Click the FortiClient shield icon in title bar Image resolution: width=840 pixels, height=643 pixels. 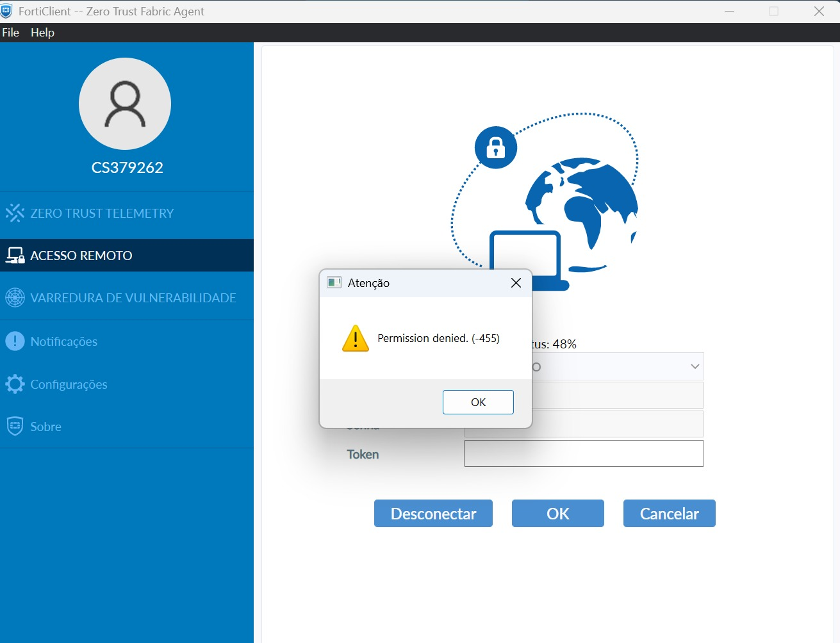pos(6,11)
